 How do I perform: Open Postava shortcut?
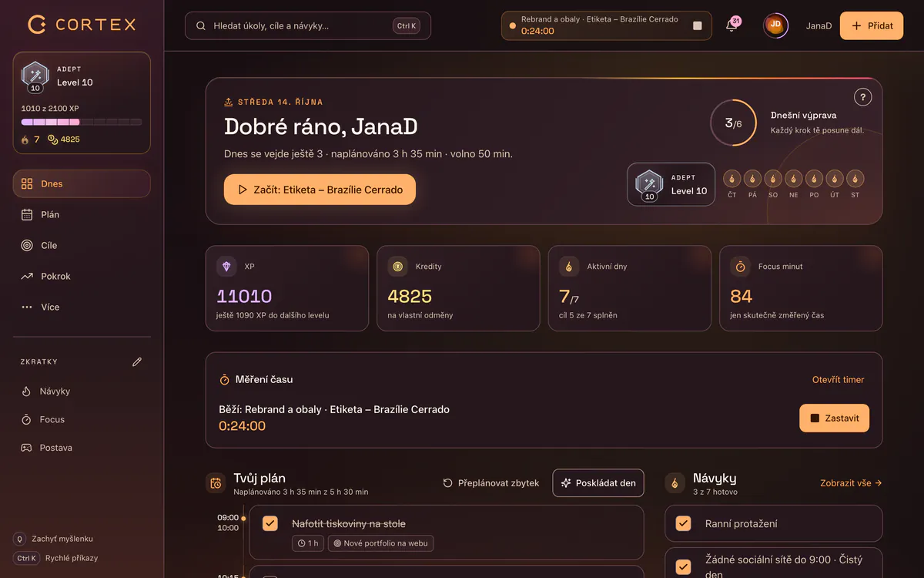point(82,448)
